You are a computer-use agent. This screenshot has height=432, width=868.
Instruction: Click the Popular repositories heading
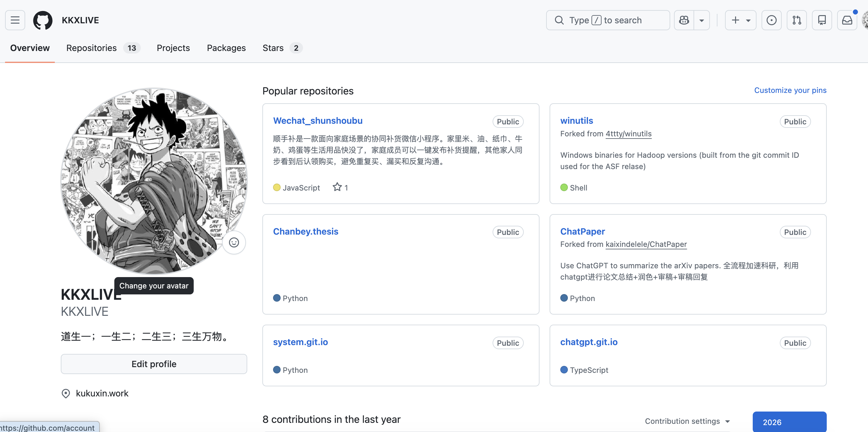tap(308, 91)
